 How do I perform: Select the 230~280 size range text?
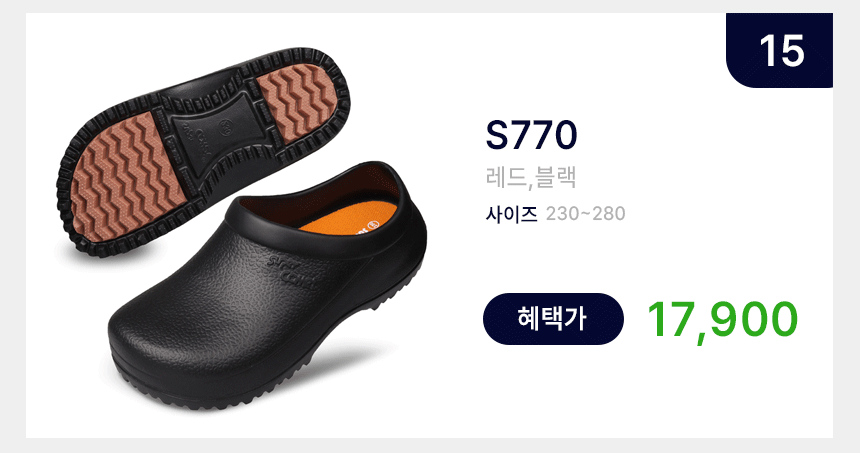pyautogui.click(x=585, y=213)
